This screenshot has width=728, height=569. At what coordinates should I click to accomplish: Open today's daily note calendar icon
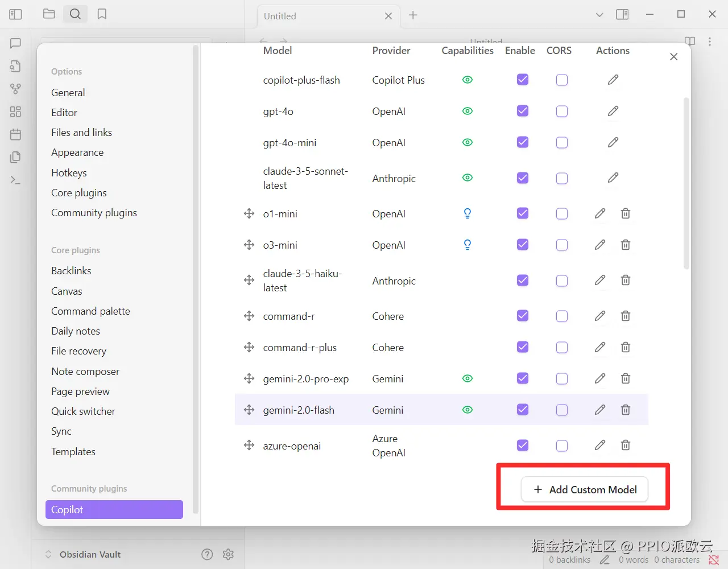pyautogui.click(x=15, y=134)
